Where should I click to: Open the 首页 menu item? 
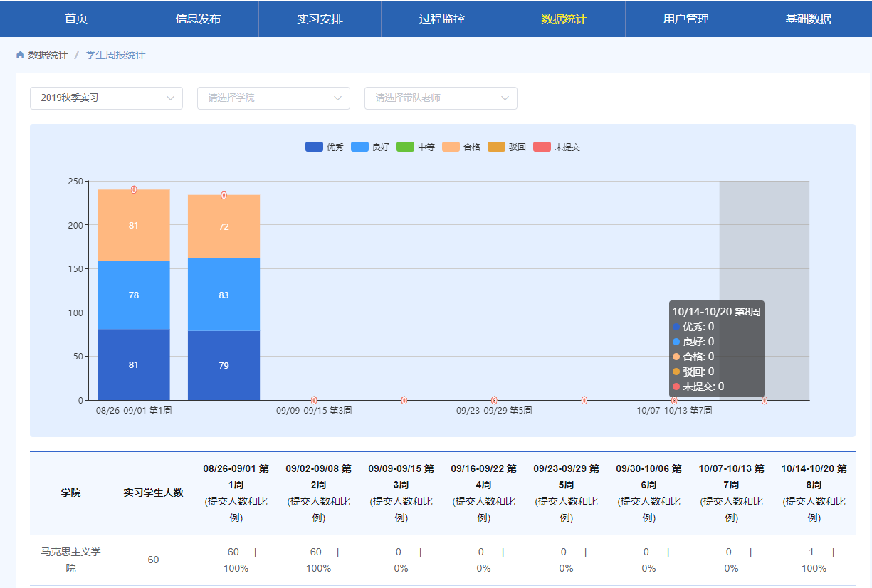(x=76, y=19)
